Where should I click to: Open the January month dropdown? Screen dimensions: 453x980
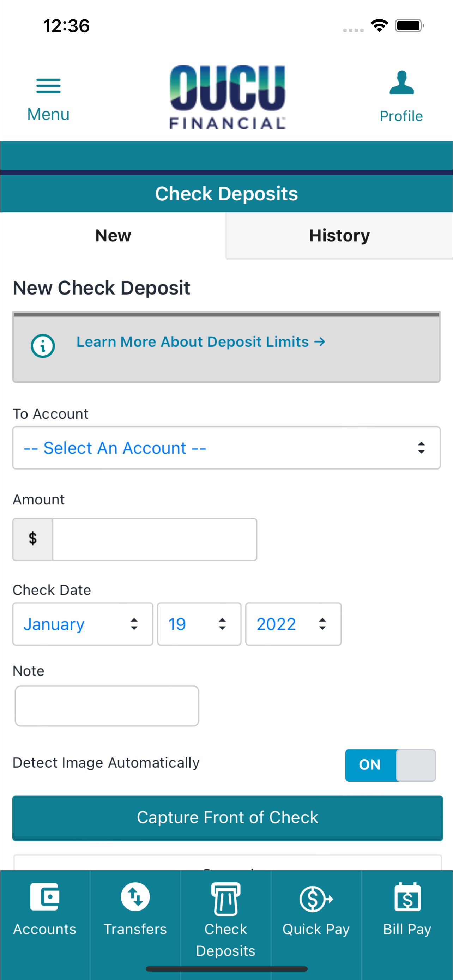[x=83, y=624]
